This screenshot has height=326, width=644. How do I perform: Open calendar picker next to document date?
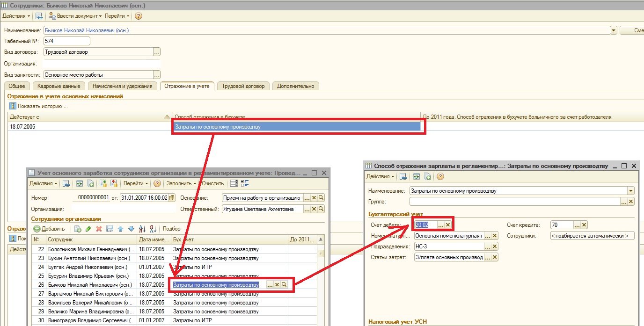click(172, 198)
